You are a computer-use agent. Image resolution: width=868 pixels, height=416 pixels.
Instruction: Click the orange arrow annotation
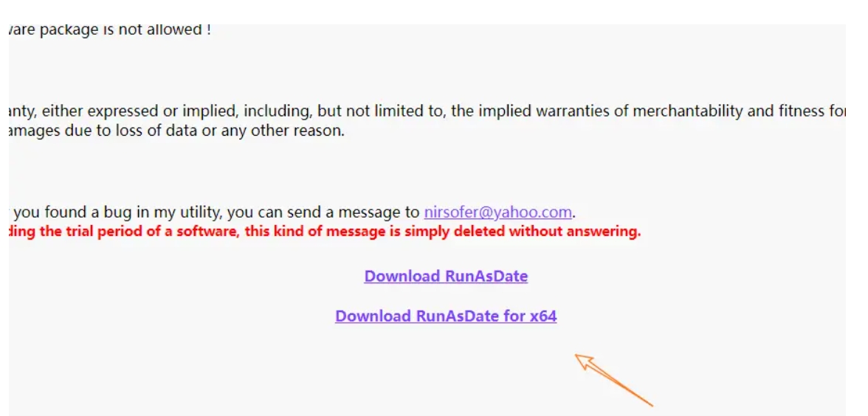(x=613, y=380)
